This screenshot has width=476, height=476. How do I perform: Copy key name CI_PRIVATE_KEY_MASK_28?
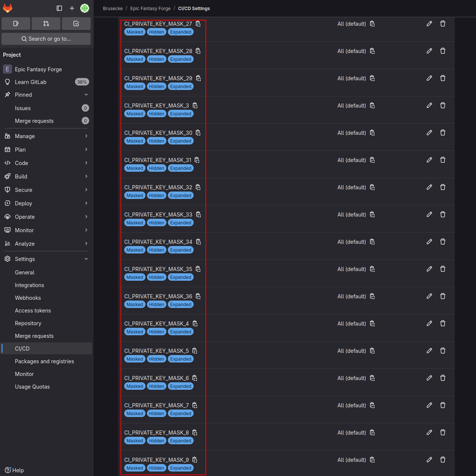(x=198, y=51)
